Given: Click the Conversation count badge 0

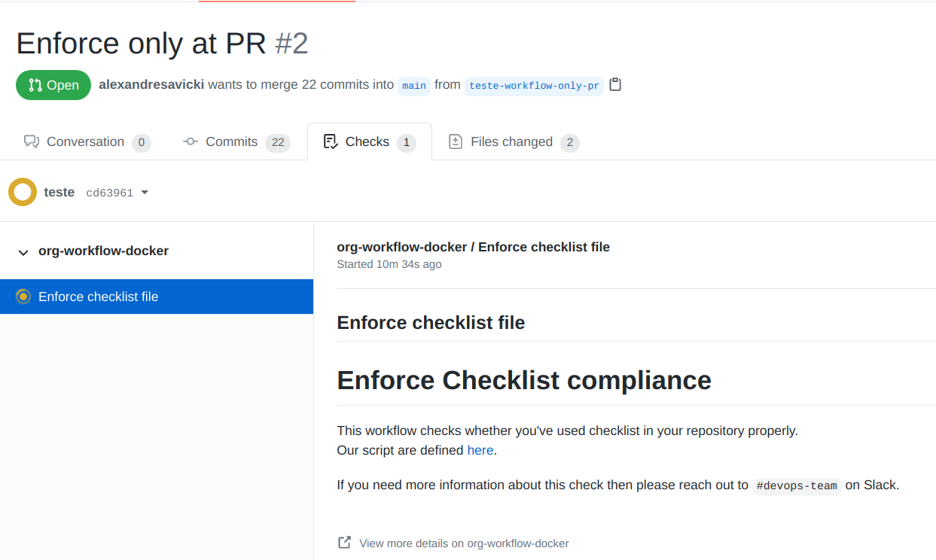Looking at the screenshot, I should [141, 142].
